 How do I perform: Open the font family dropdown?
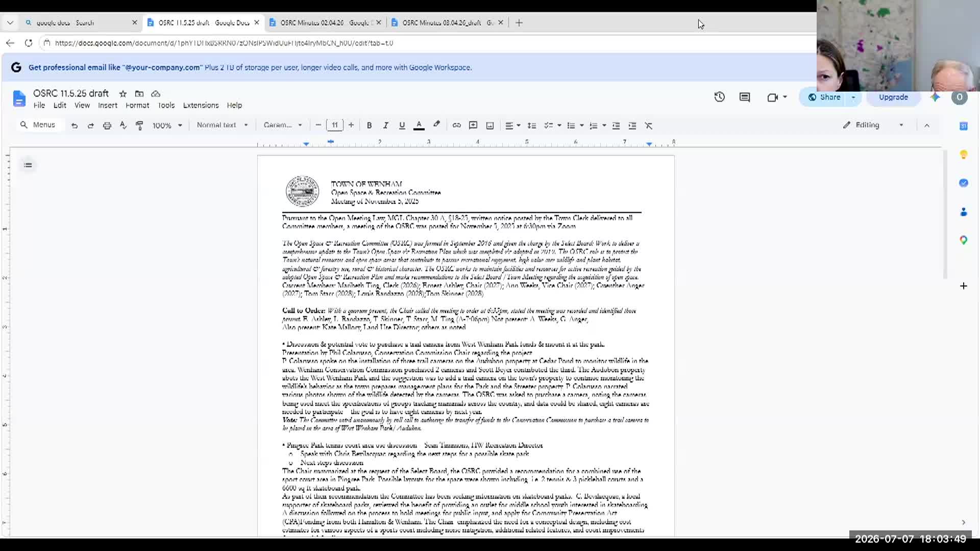[283, 125]
